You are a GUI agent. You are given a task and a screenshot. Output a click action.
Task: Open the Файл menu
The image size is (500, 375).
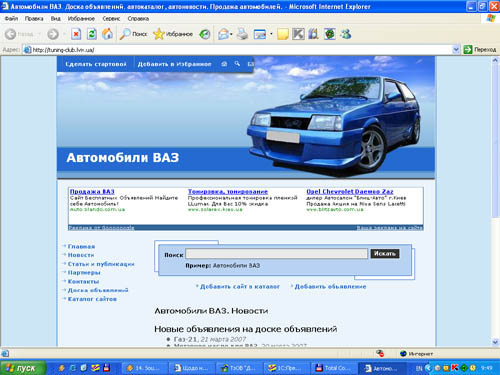point(11,19)
